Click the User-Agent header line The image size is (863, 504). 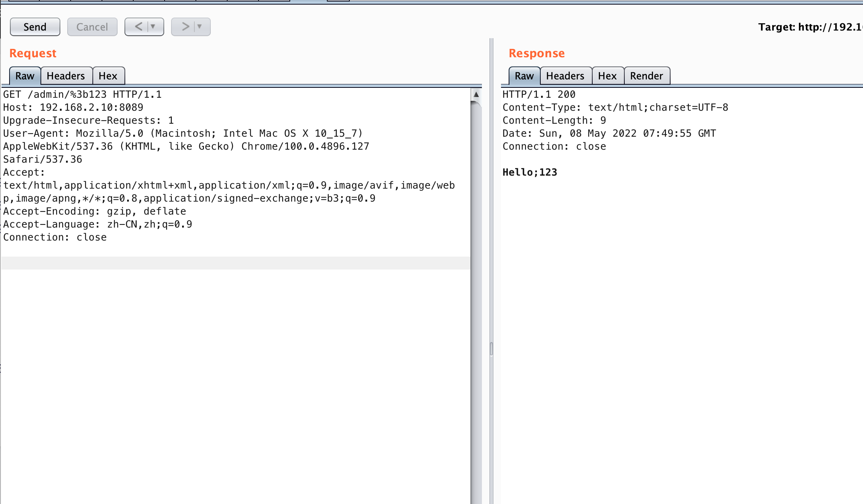(183, 133)
